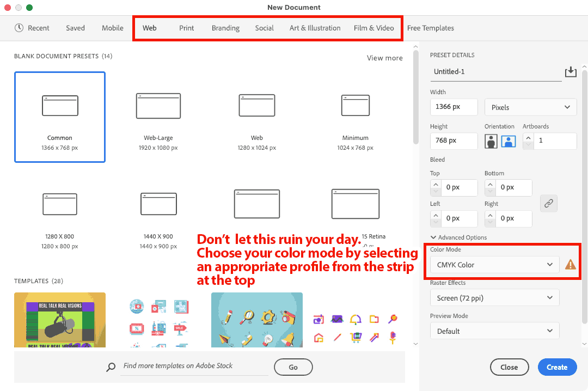Screen dimensions: 588x391
Task: Select landscape orientation icon
Action: pos(508,141)
